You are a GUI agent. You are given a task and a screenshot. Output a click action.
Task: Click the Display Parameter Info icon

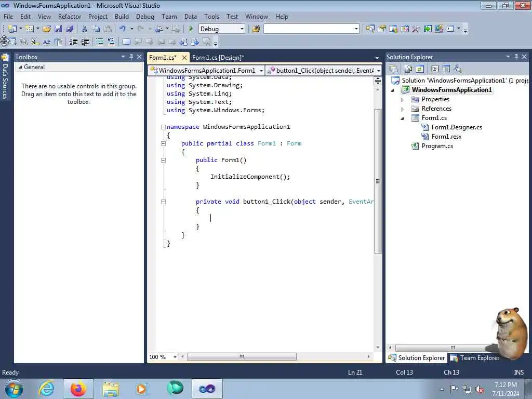pos(24,42)
